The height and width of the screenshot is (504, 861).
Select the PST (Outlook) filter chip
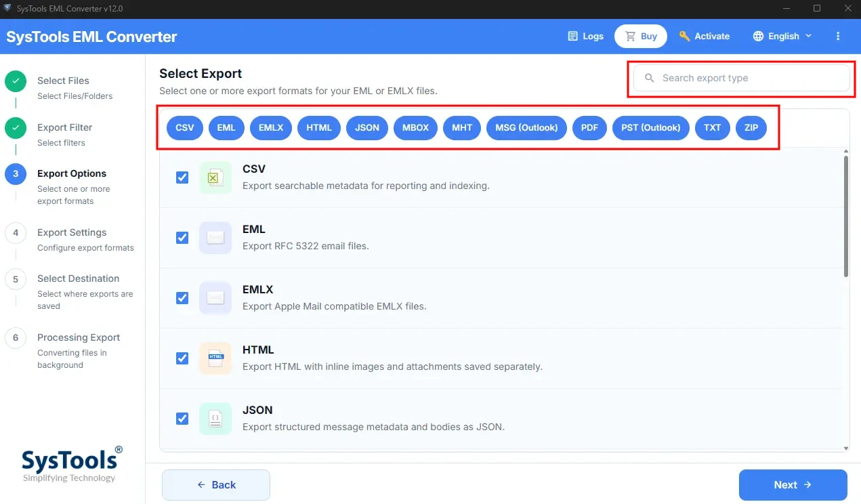[651, 127]
